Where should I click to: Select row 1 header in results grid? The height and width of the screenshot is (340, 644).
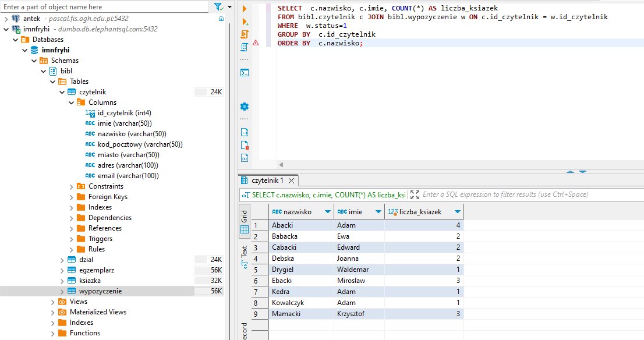click(x=260, y=225)
